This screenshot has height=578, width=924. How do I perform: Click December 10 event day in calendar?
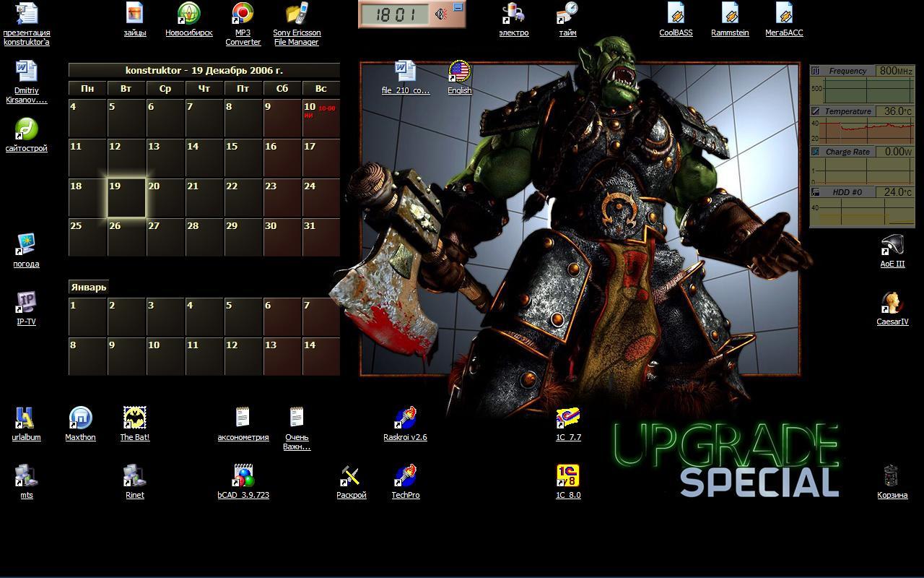point(321,118)
